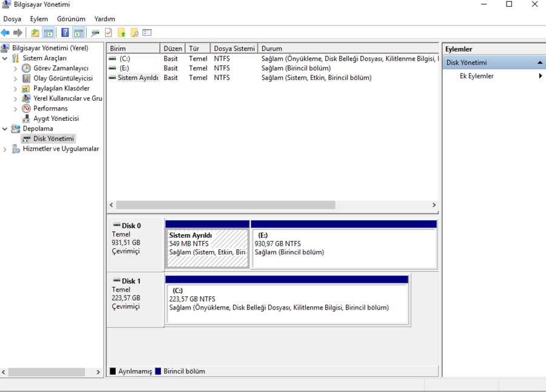Collapse the Sistem Araçları tree node
Screen dimensions: 546x392
click(5, 58)
